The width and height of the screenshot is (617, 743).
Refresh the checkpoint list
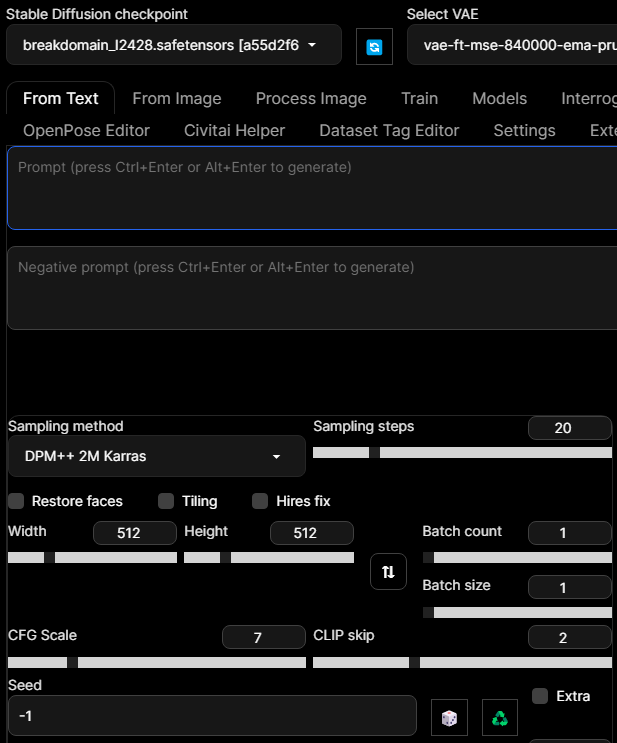coord(374,46)
